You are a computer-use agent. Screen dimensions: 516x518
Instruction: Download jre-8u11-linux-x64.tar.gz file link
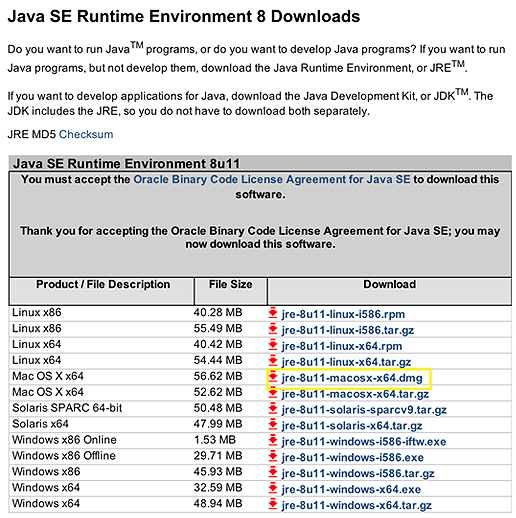coord(346,362)
